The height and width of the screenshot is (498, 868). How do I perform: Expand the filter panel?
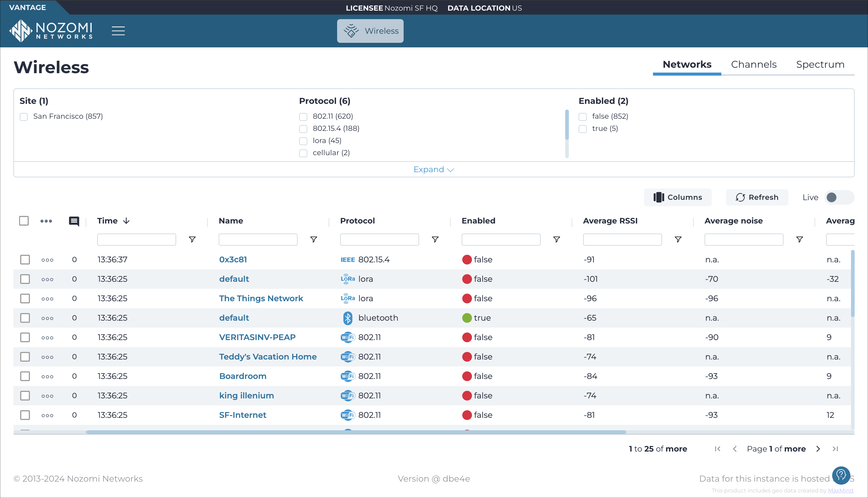[434, 170]
